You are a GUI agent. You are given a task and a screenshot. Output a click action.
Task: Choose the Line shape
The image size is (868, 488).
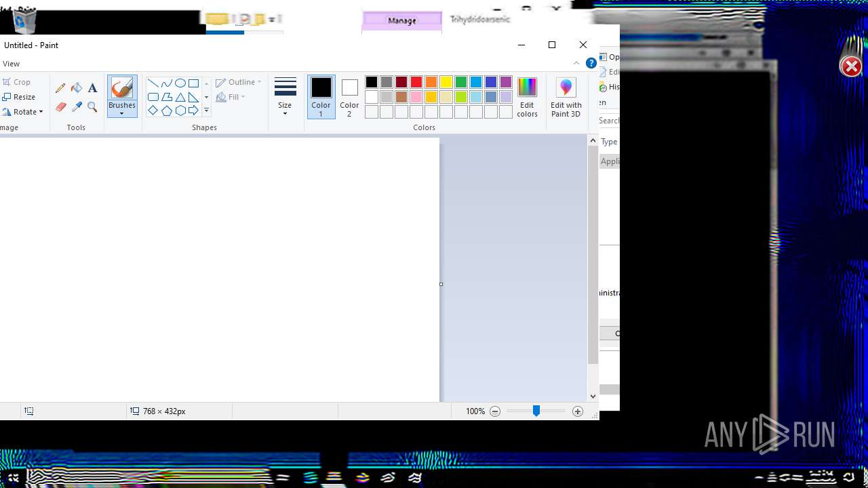[x=153, y=83]
